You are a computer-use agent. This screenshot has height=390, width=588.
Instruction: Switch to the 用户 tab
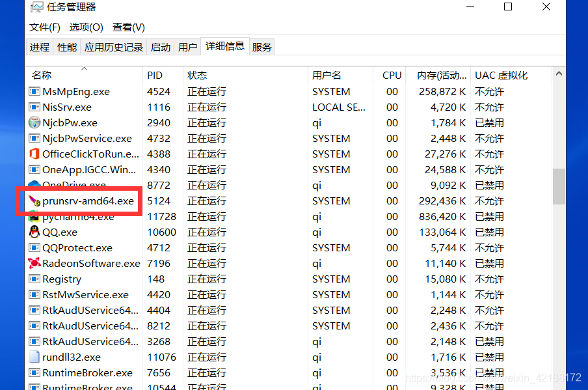point(187,47)
